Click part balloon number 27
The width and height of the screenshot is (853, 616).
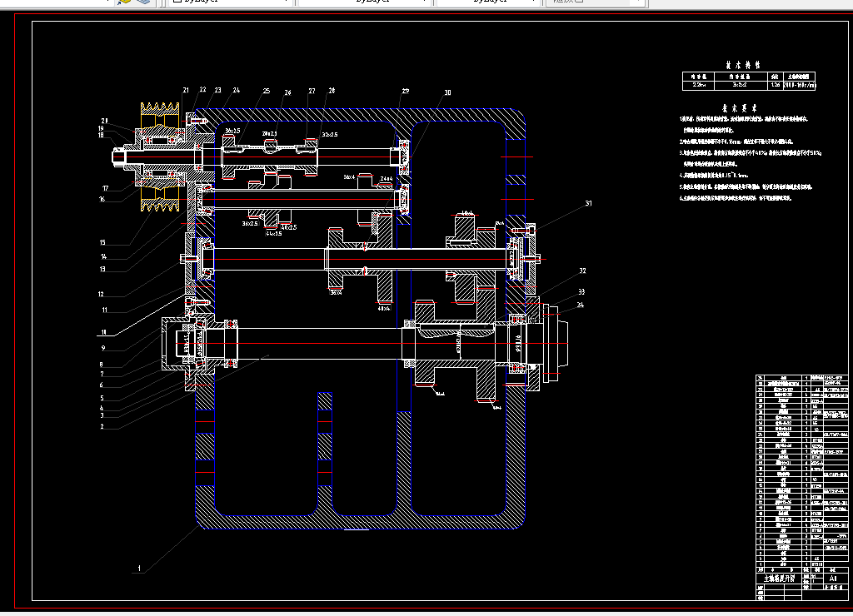tap(312, 92)
